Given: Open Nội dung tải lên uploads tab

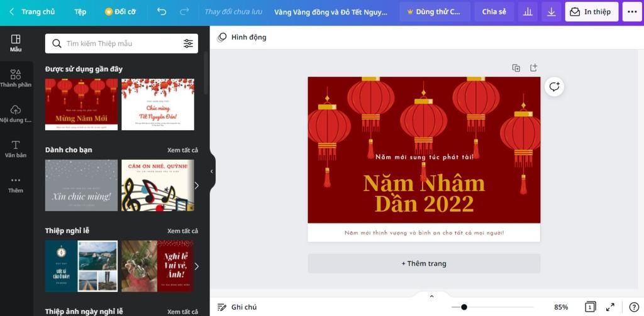Looking at the screenshot, I should pos(16,114).
